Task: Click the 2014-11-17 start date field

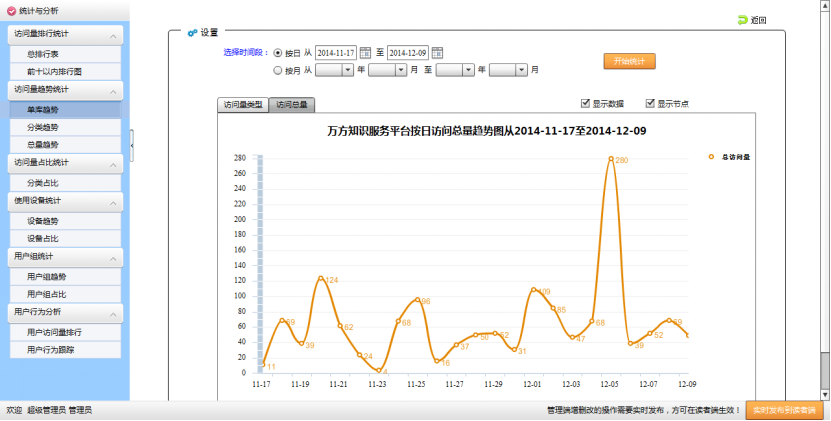Action: point(336,53)
